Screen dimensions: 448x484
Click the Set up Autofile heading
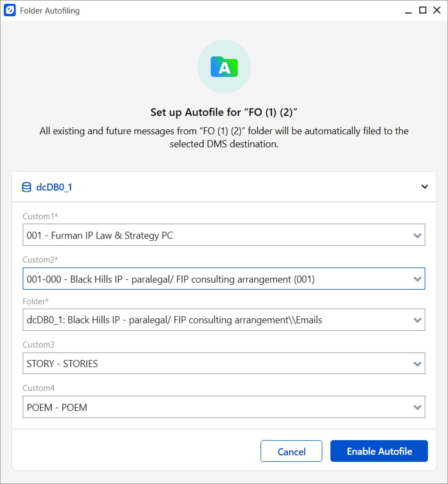pos(224,112)
